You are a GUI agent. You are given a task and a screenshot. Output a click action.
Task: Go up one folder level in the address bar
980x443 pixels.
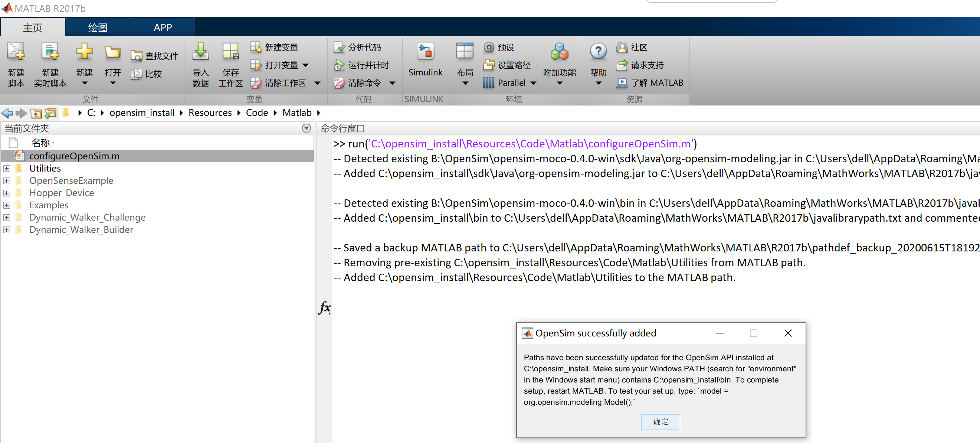pos(36,113)
